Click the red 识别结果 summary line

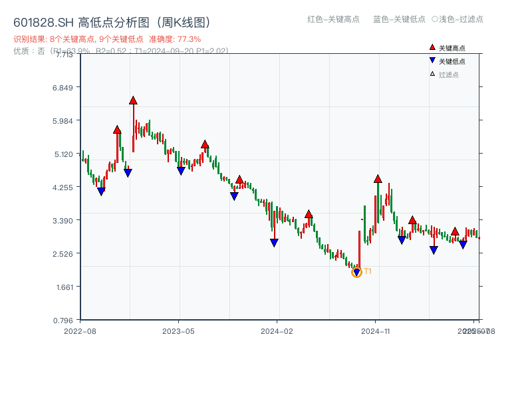pos(107,39)
